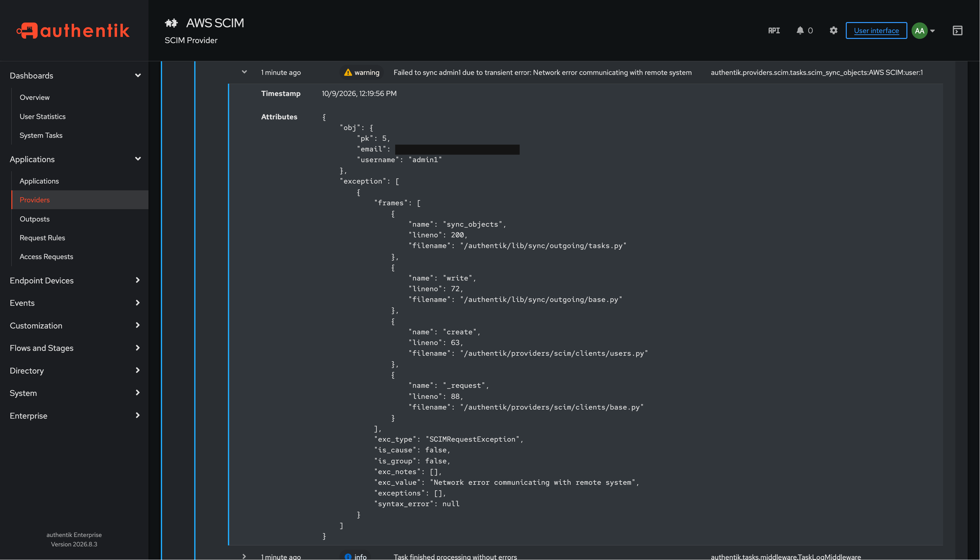Viewport: 980px width, 560px height.
Task: Open the user menu caret
Action: point(932,31)
